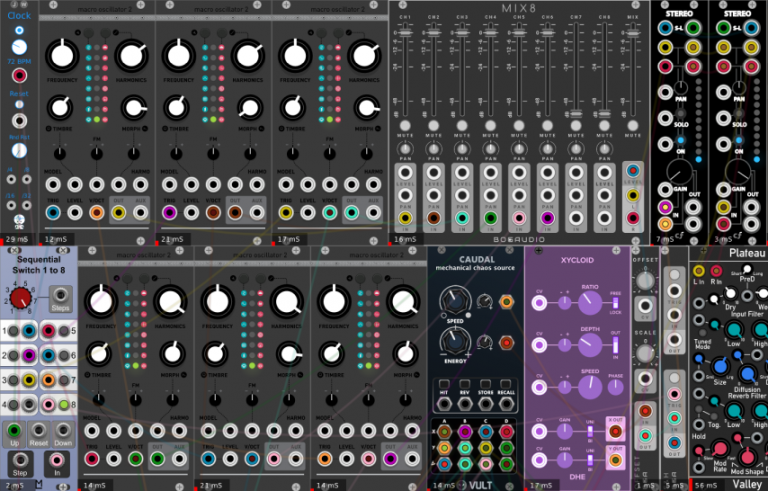The width and height of the screenshot is (768, 491).
Task: Click the pink CH5 IN jack on MIX8
Action: (x=519, y=218)
